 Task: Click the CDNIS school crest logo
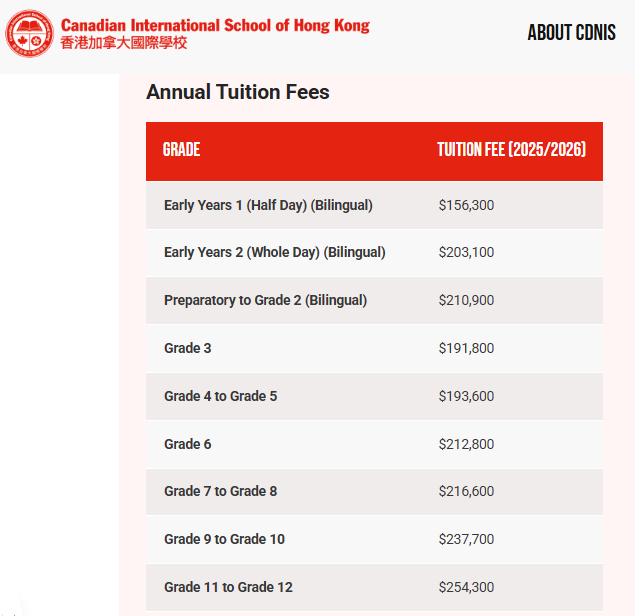30,34
